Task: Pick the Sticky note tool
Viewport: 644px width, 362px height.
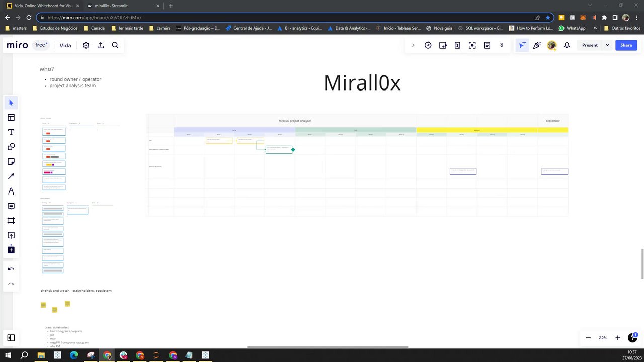Action: [11, 162]
